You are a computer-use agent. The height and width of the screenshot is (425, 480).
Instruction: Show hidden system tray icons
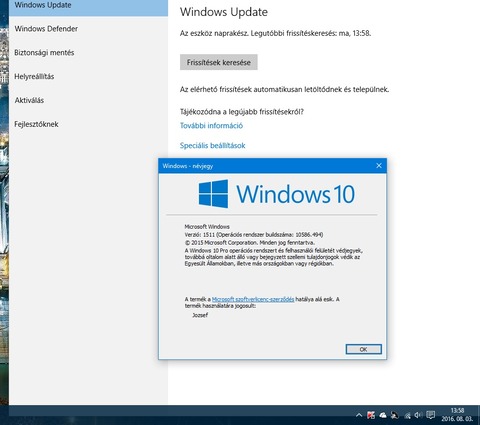(359, 415)
